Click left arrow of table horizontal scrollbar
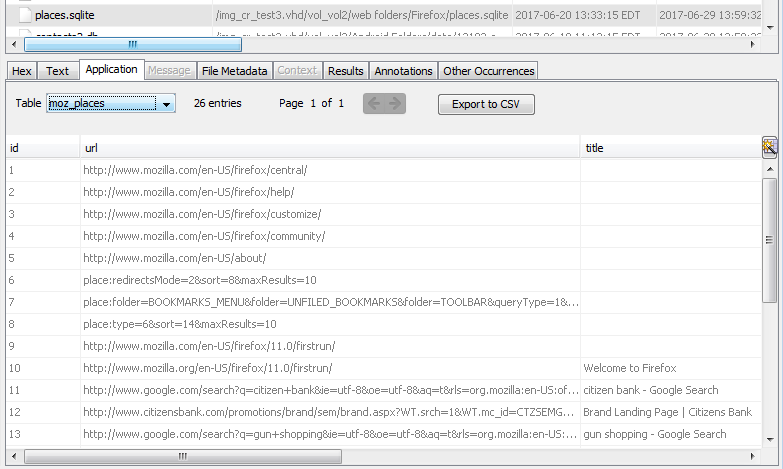This screenshot has width=783, height=469. (14, 456)
